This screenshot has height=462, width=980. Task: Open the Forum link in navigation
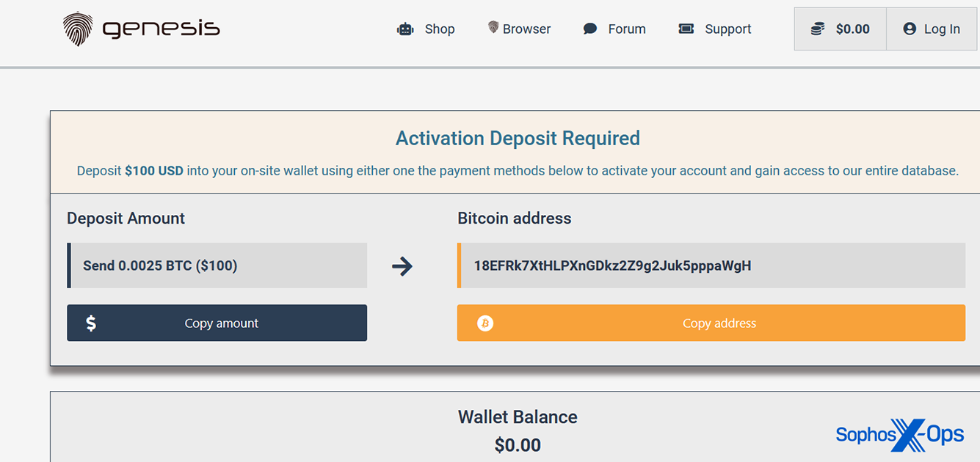(626, 29)
